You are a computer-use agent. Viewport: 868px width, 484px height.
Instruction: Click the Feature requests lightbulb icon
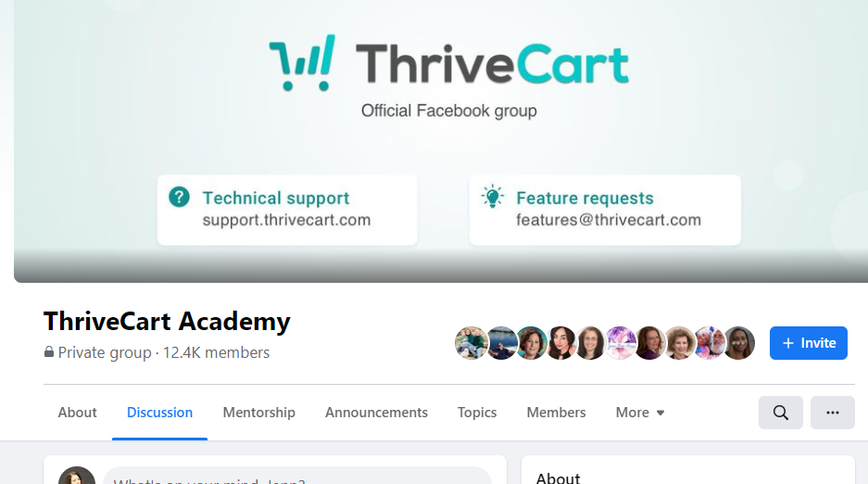coord(492,197)
